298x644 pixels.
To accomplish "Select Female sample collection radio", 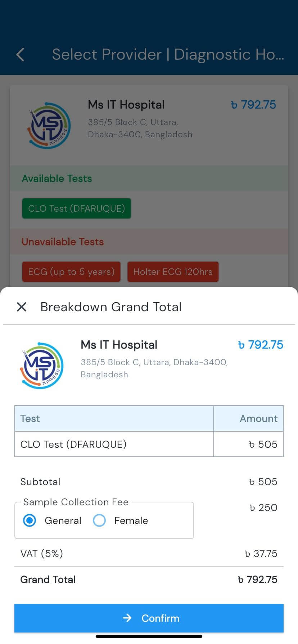I will pos(99,520).
